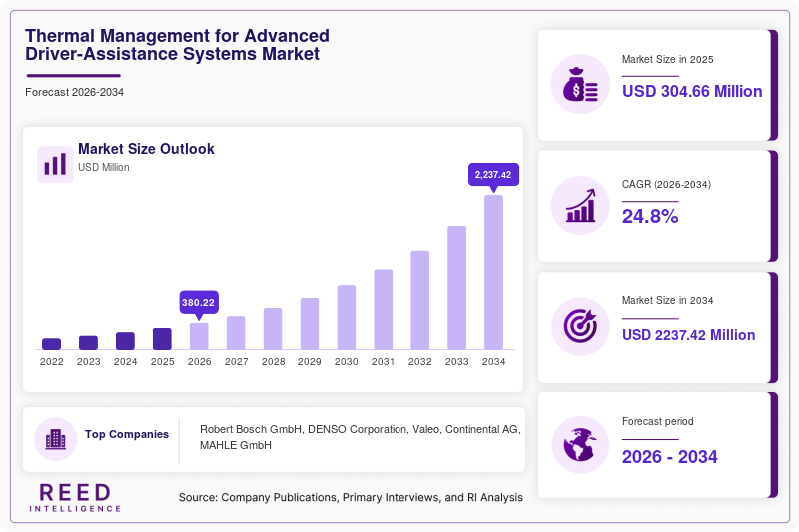The image size is (799, 532).
Task: Select the 2031 bar in the chart
Action: pos(384,310)
